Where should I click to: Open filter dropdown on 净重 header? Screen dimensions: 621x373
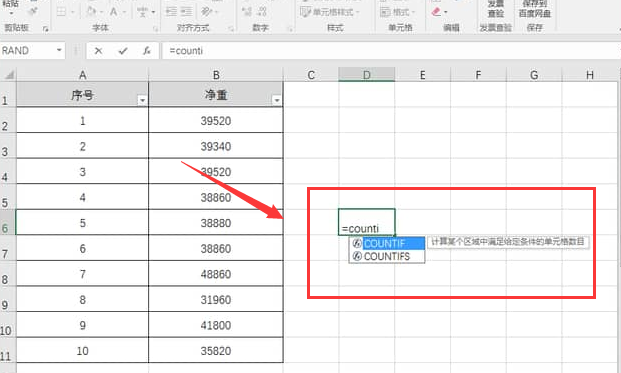click(x=277, y=101)
